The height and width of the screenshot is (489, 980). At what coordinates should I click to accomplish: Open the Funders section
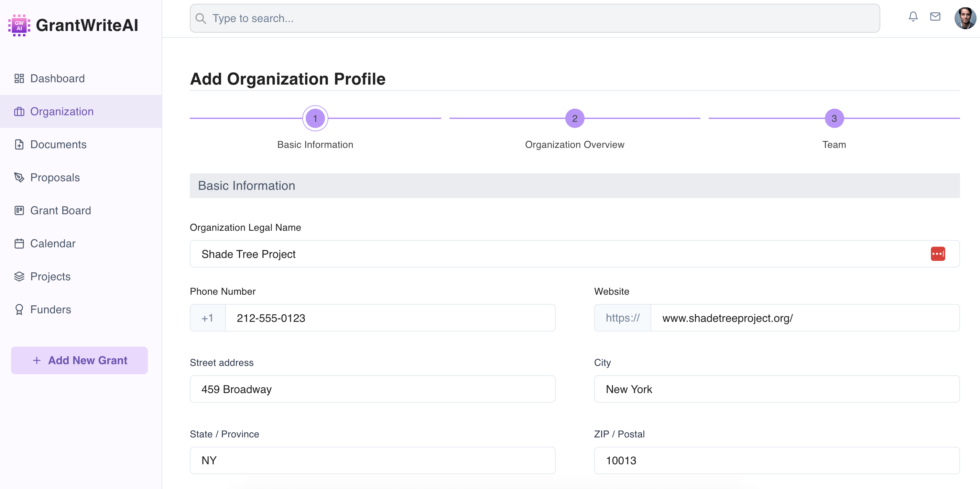(50, 309)
